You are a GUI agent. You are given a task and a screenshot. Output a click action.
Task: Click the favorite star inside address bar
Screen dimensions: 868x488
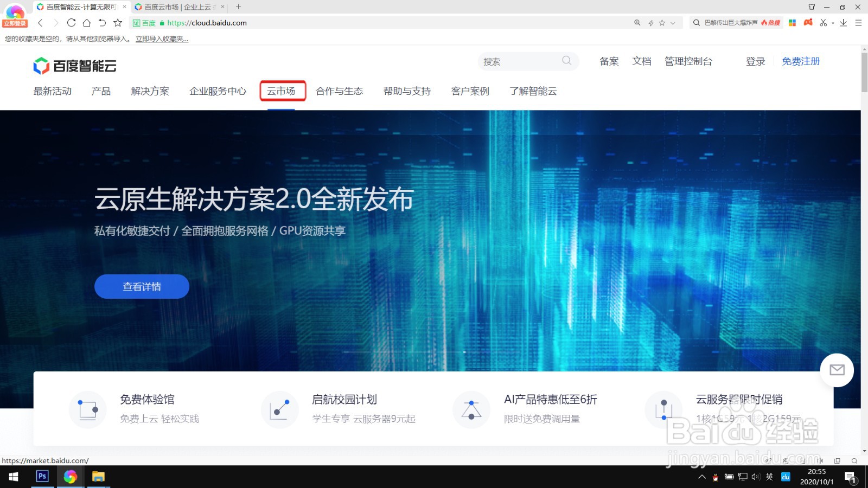[662, 23]
